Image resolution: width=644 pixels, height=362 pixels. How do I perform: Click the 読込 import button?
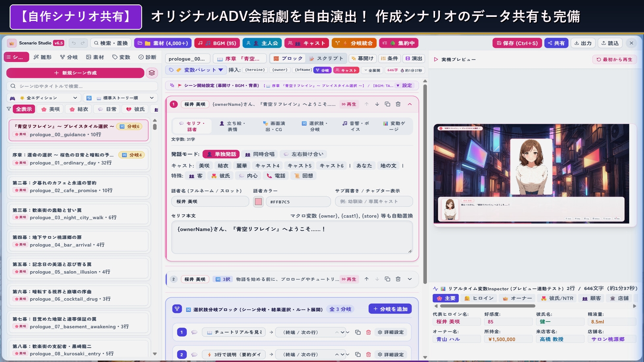click(x=610, y=43)
